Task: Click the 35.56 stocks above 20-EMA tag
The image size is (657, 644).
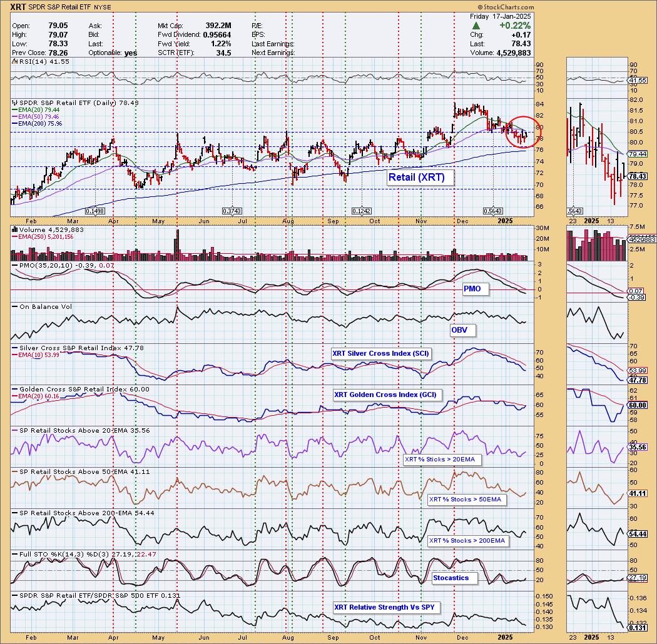Action: pyautogui.click(x=639, y=447)
